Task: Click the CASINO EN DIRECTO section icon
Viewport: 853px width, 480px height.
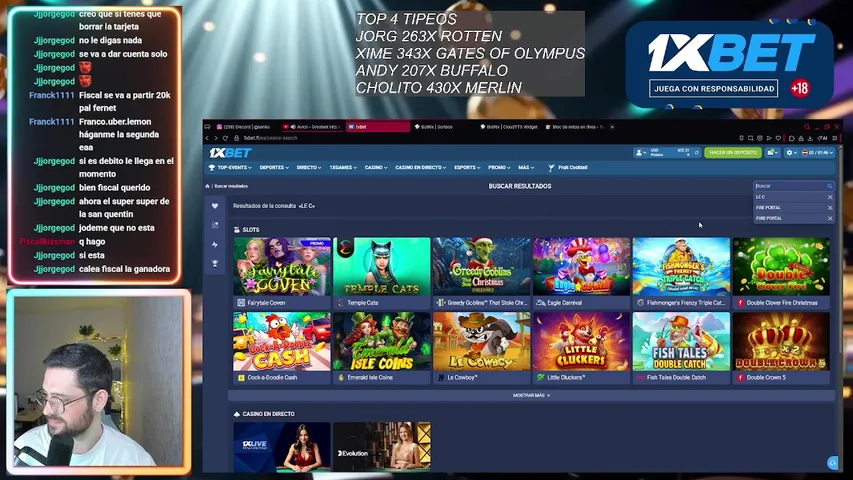Action: point(237,414)
